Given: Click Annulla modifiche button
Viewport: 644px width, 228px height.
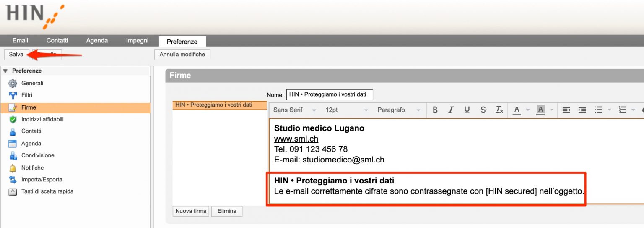Looking at the screenshot, I should coord(182,55).
